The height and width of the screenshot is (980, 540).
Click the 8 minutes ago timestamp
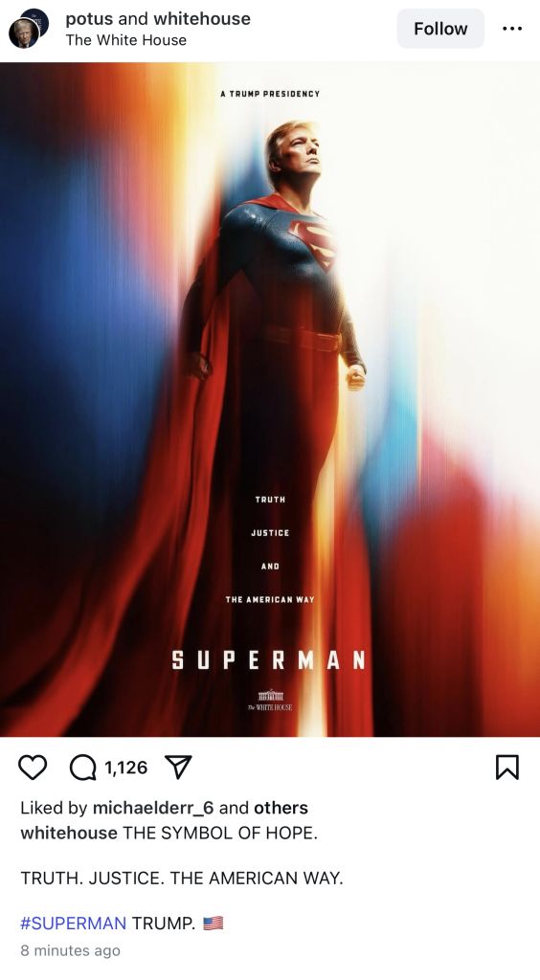click(x=71, y=950)
